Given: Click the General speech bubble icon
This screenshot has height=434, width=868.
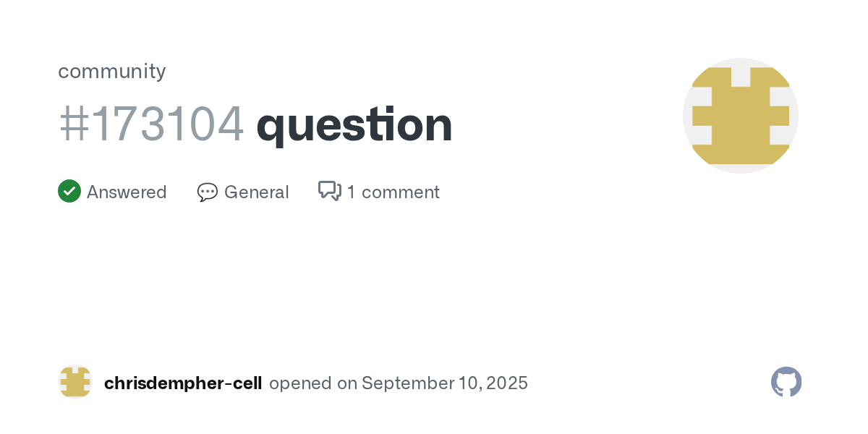Looking at the screenshot, I should pyautogui.click(x=208, y=192).
